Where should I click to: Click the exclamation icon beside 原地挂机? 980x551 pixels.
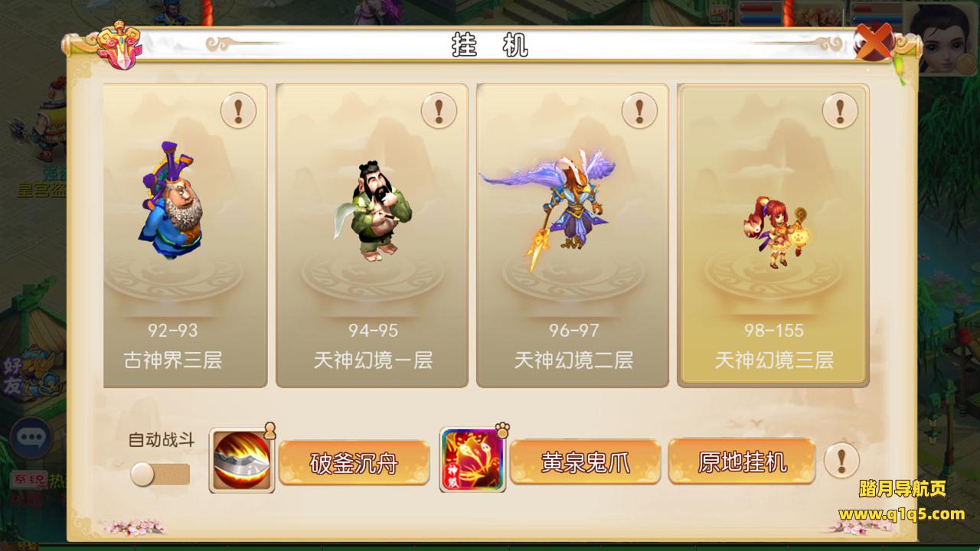click(x=841, y=461)
